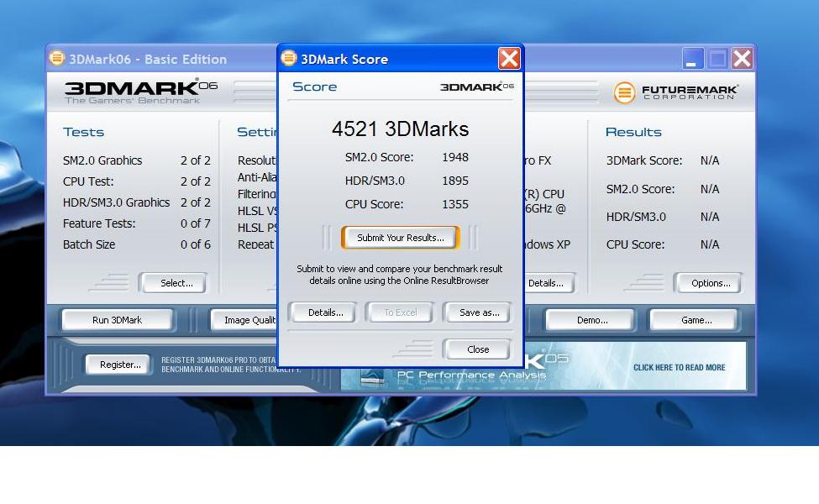Click the Register button

[118, 365]
